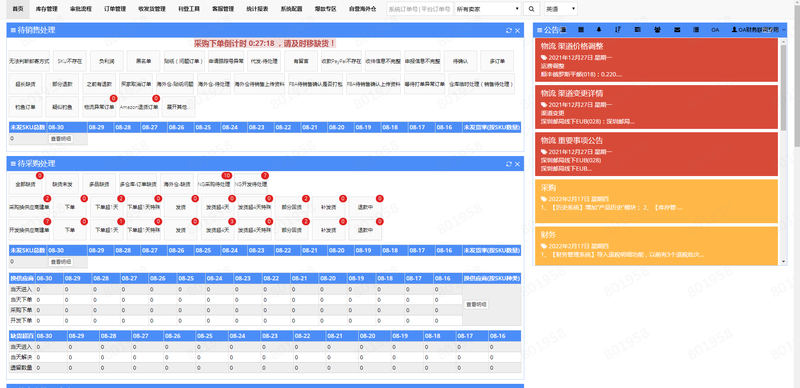Click the announcement panel scrollbar down arrow
Viewport: 800px width, 388px height.
coord(783,261)
